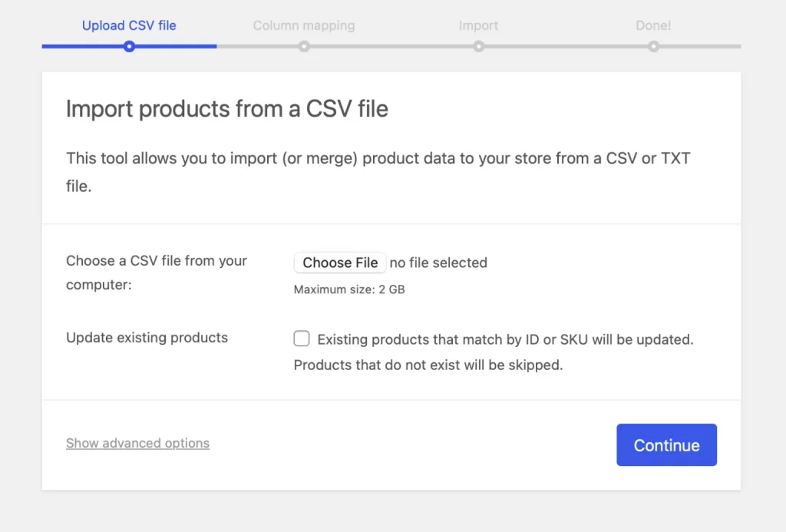The width and height of the screenshot is (786, 532).
Task: Select the "Column mapping" step node
Action: 304,47
